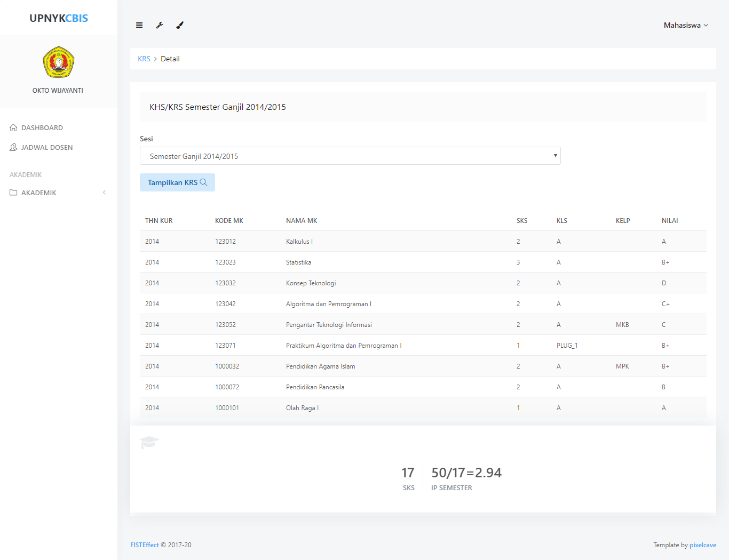Screen dimensions: 729x560
Task: Open Jadwal Dosen from the sidebar
Action: 47,147
